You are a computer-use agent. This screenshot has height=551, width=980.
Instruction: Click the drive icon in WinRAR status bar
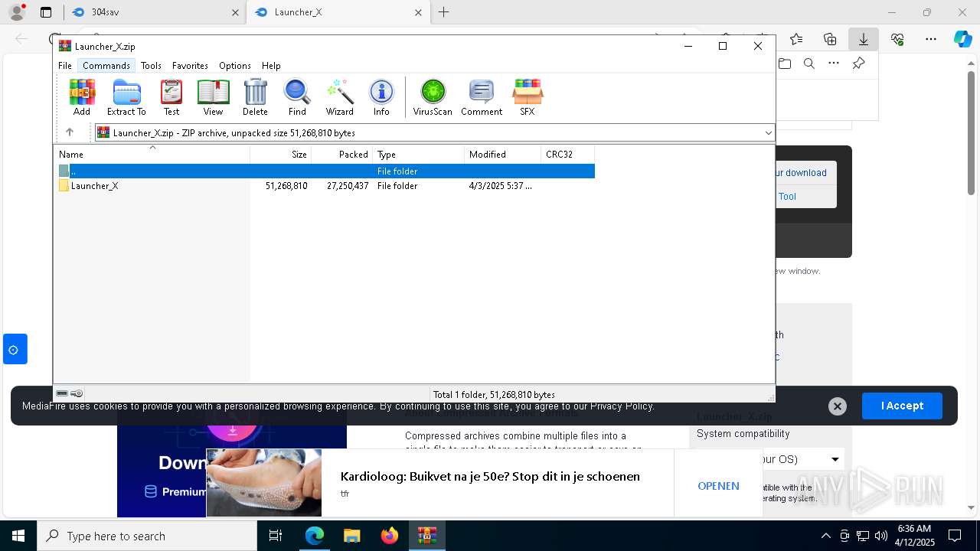[x=62, y=394]
